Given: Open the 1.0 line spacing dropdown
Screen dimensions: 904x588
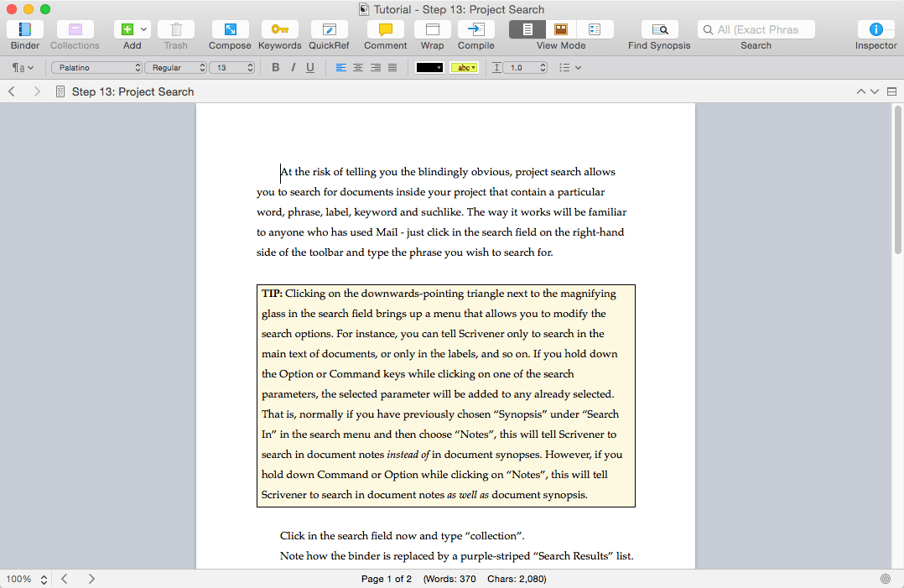Looking at the screenshot, I should (x=525, y=67).
